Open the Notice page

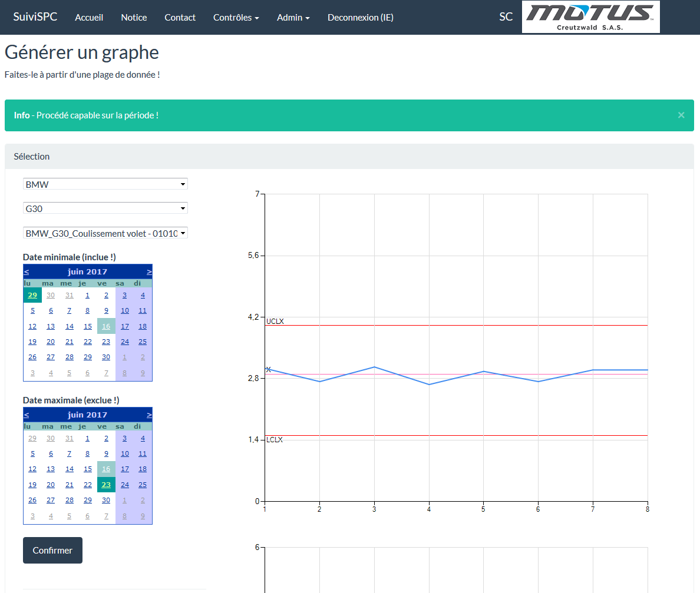(134, 18)
